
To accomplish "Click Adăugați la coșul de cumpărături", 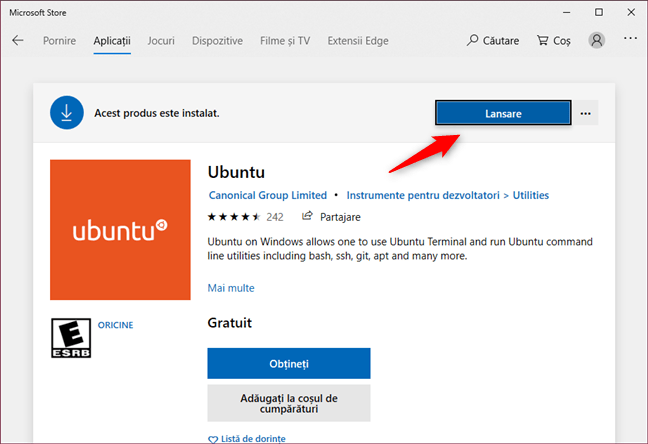I will tap(289, 403).
